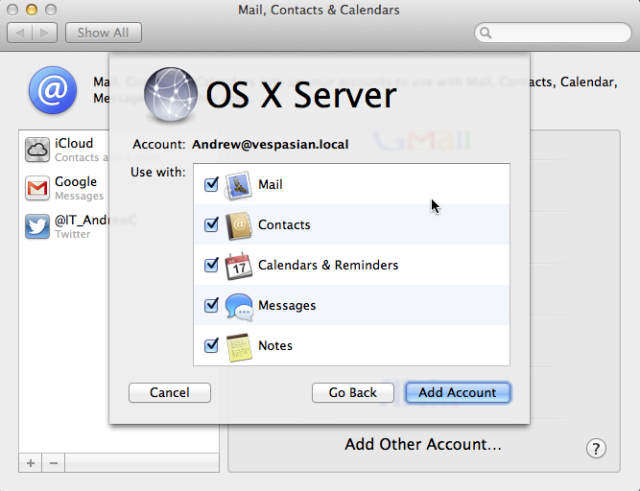Click the Go Back button
This screenshot has height=491, width=640.
pyautogui.click(x=353, y=393)
